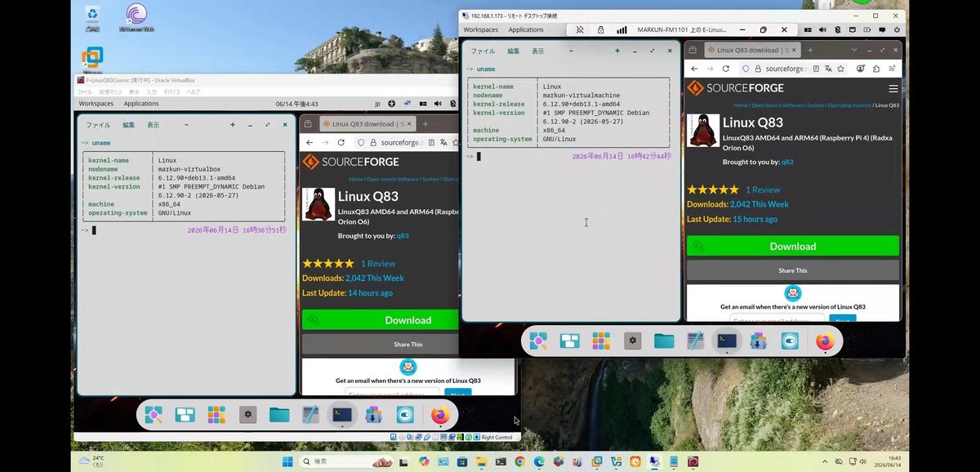The width and height of the screenshot is (980, 472).
Task: Click the green Download button in the VirtualBox browser
Action: pos(379,320)
